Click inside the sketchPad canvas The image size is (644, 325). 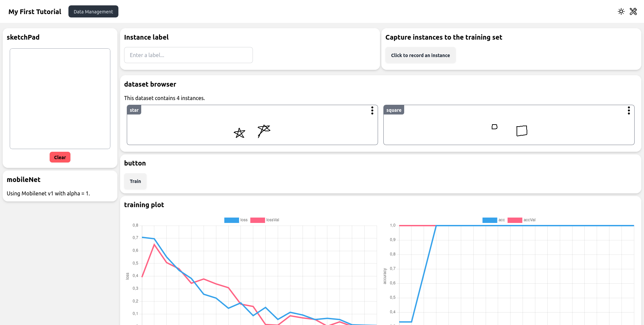point(60,99)
